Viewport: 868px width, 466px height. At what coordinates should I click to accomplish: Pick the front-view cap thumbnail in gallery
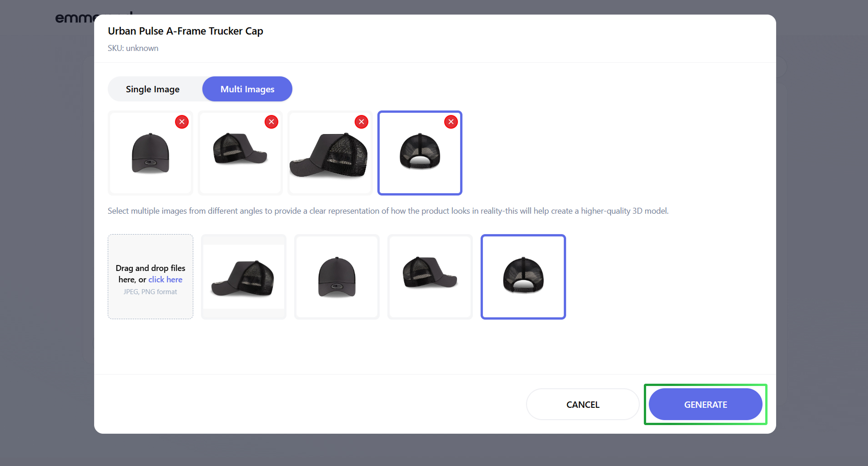coord(337,277)
